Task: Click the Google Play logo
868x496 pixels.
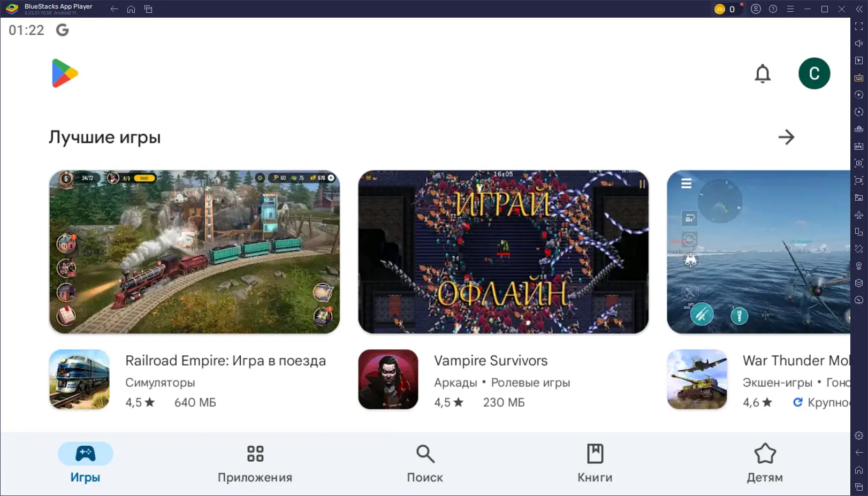Action: 65,73
